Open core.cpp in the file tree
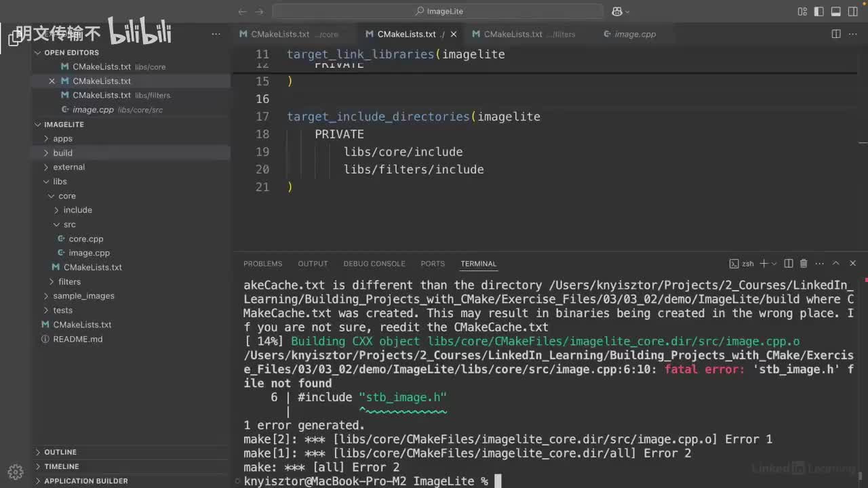The image size is (868, 488). pos(86,239)
